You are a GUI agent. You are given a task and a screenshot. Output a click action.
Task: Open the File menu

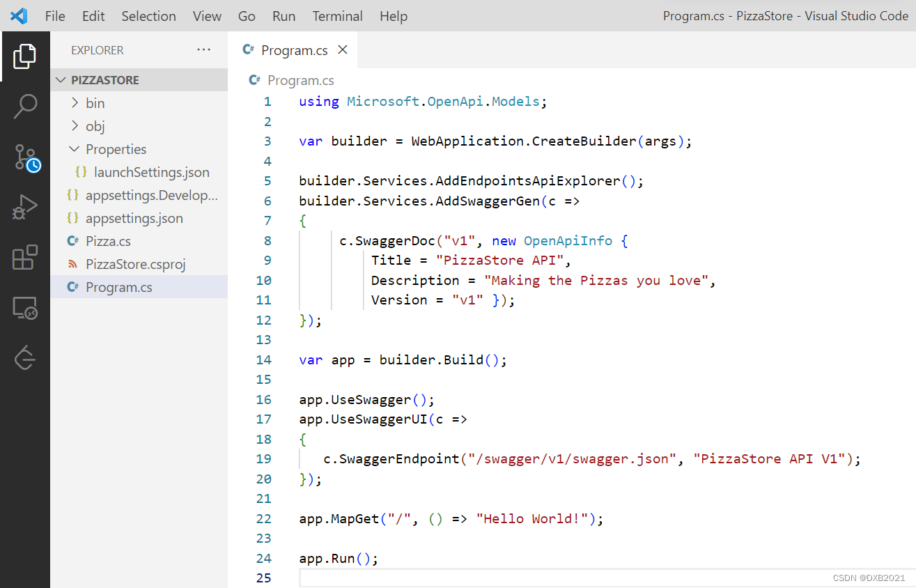55,16
